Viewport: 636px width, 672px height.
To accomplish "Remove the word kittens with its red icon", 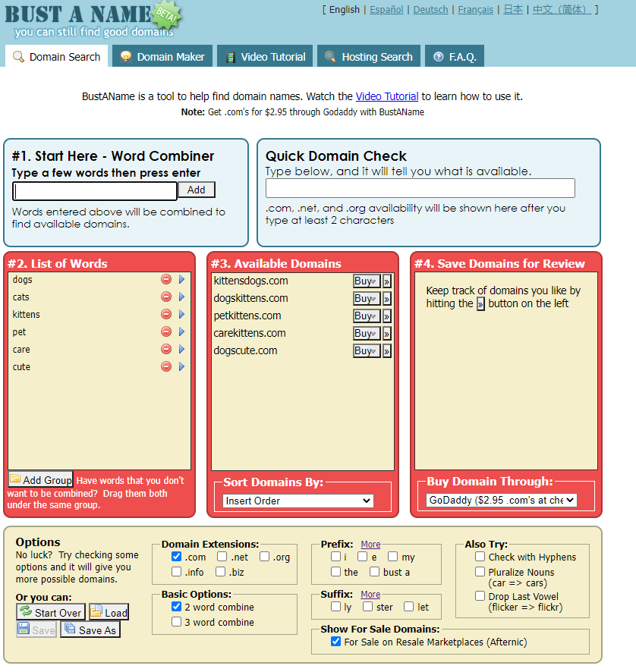I will pyautogui.click(x=166, y=314).
